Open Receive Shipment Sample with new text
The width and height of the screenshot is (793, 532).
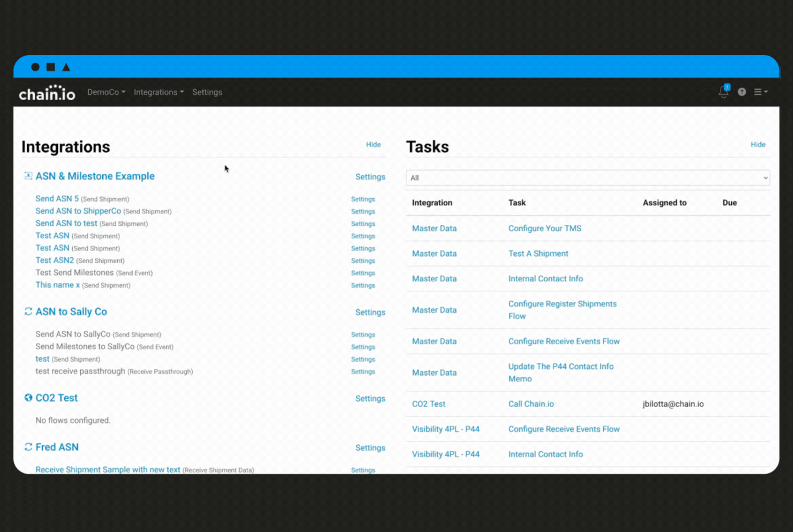click(x=108, y=470)
